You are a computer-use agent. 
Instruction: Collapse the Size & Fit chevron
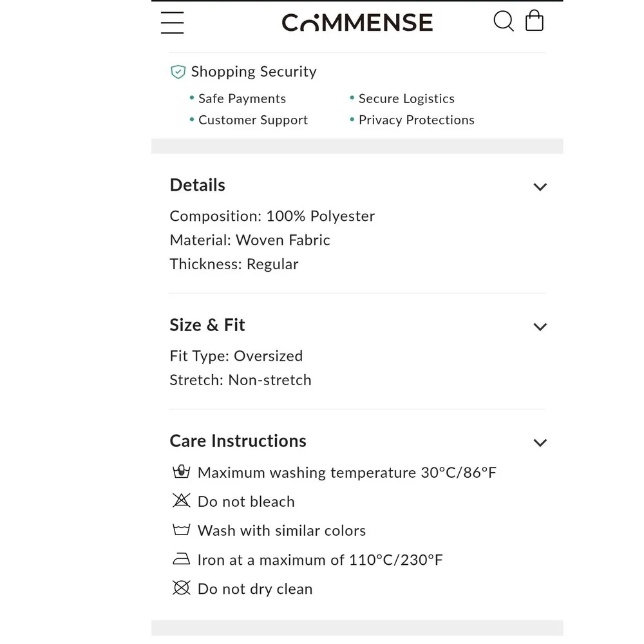pos(540,327)
